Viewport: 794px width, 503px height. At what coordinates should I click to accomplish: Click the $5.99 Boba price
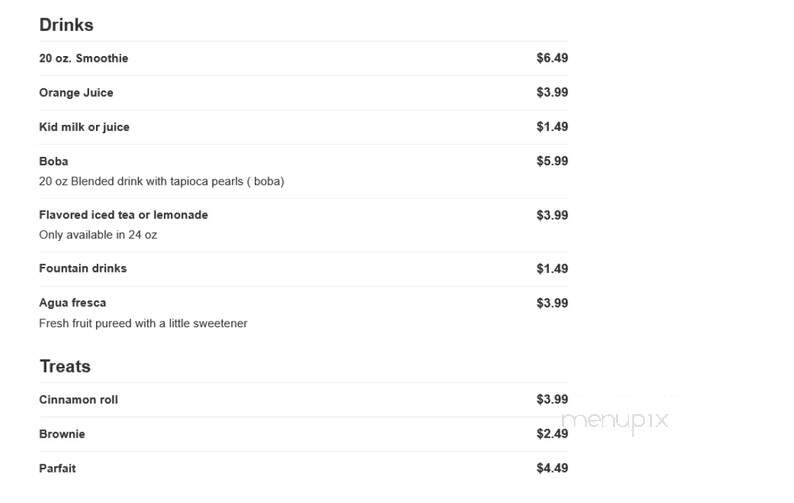552,161
